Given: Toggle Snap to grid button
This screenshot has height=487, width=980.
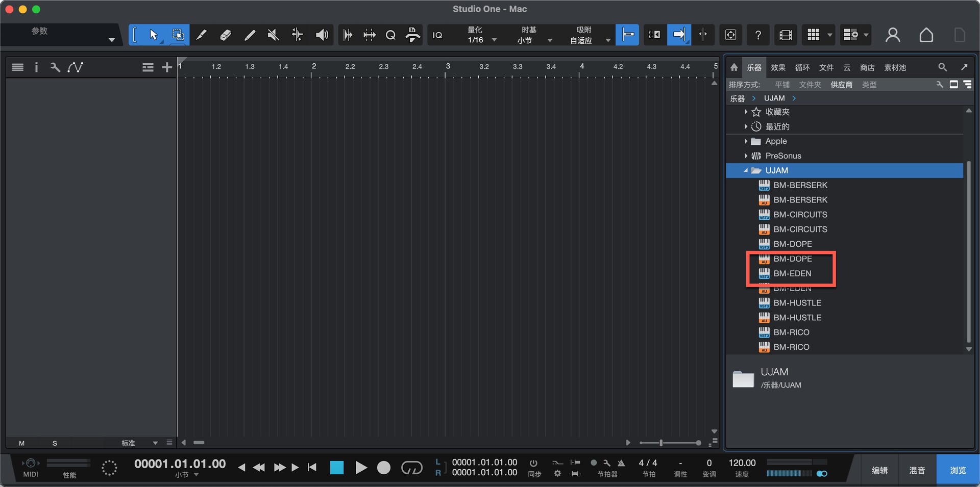Looking at the screenshot, I should click(627, 35).
